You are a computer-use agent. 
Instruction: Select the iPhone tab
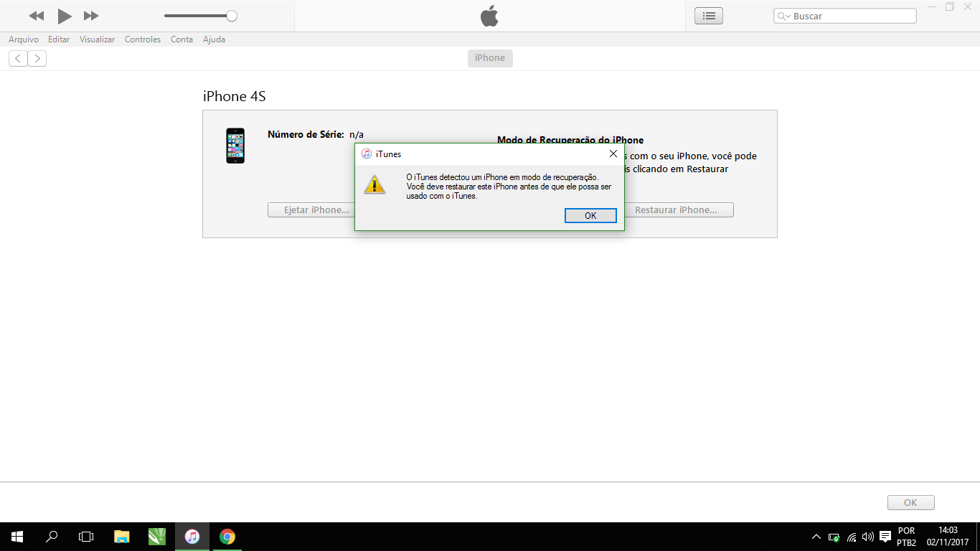[490, 58]
